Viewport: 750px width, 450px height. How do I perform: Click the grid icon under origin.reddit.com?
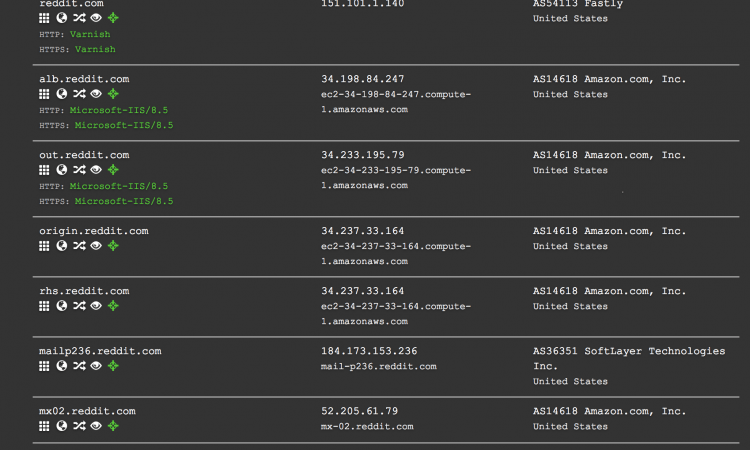click(44, 246)
